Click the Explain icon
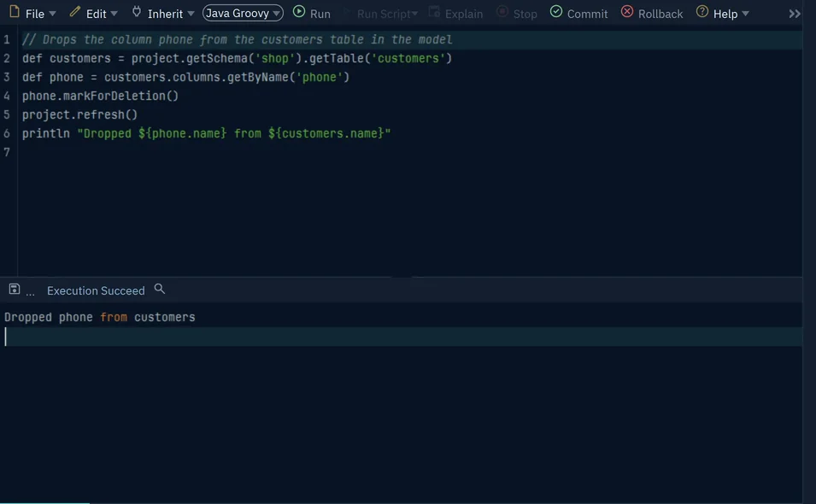Image resolution: width=816 pixels, height=504 pixels. point(434,11)
